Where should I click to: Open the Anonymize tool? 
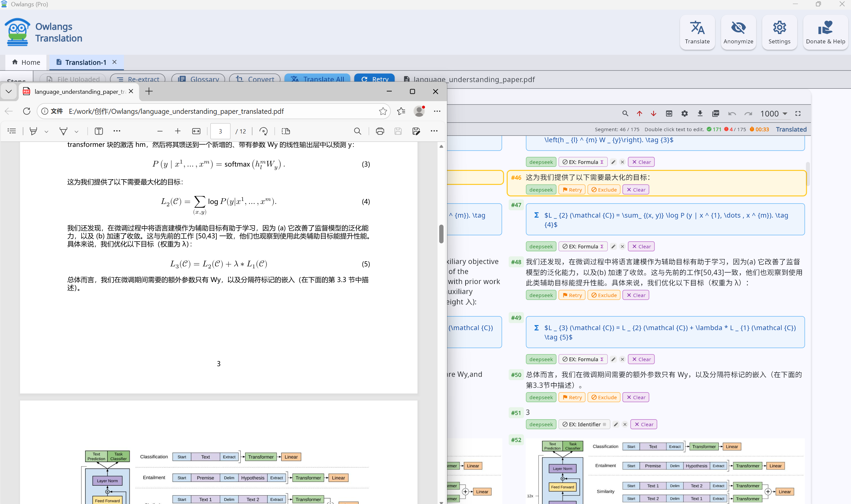738,33
